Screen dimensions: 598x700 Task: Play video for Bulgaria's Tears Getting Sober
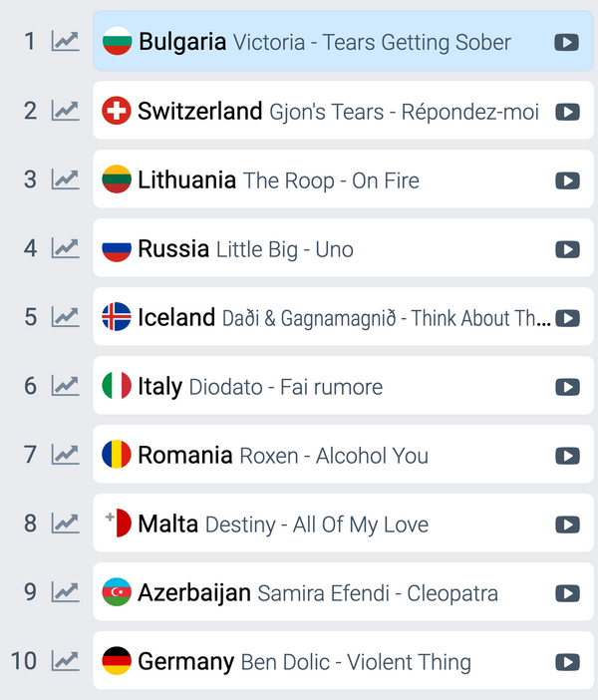coord(567,43)
